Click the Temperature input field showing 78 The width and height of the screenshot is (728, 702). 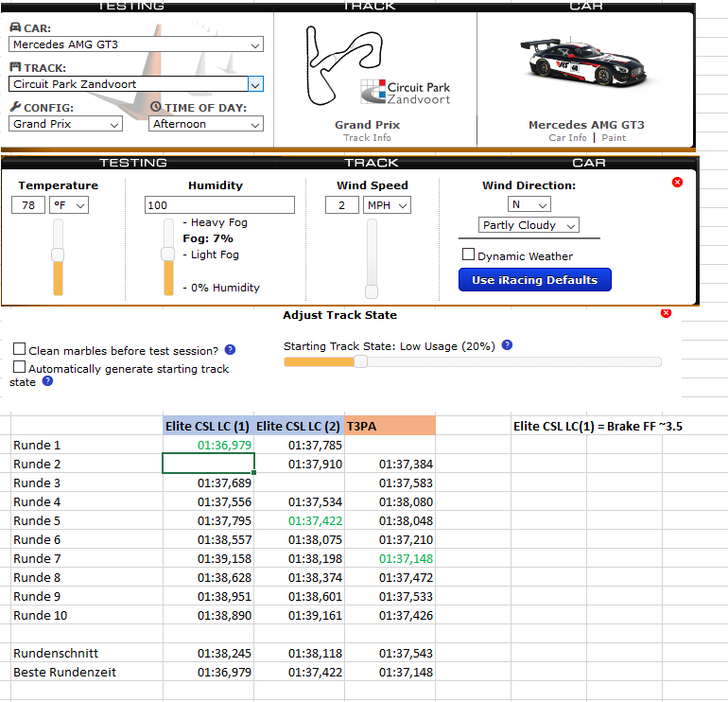click(28, 205)
